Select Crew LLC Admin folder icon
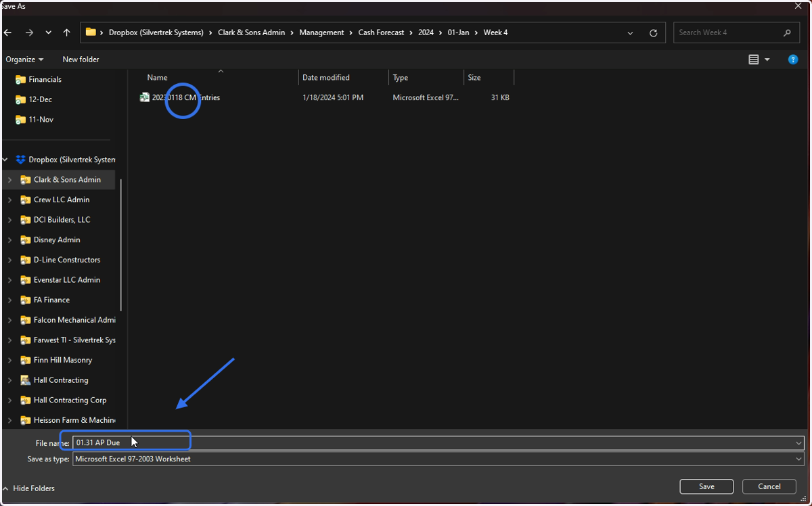The image size is (812, 506). click(x=26, y=200)
